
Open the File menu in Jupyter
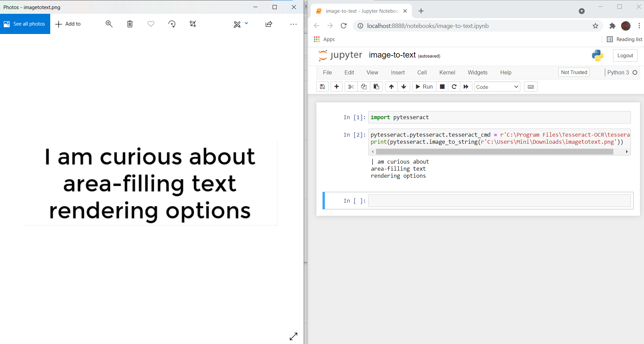[x=327, y=72]
